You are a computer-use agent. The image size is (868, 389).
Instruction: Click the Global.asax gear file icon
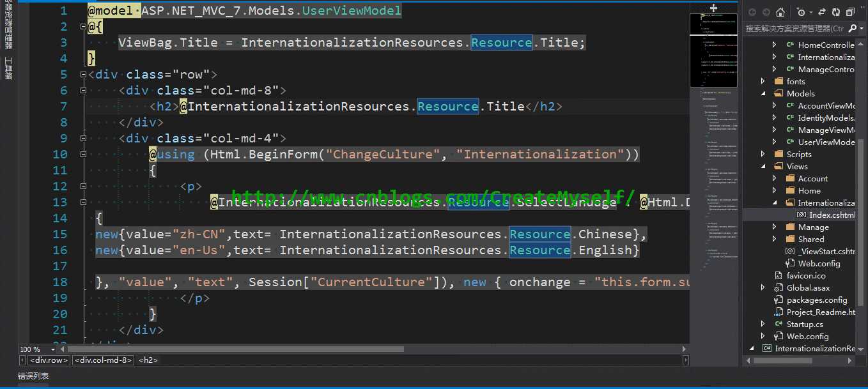[x=779, y=287]
